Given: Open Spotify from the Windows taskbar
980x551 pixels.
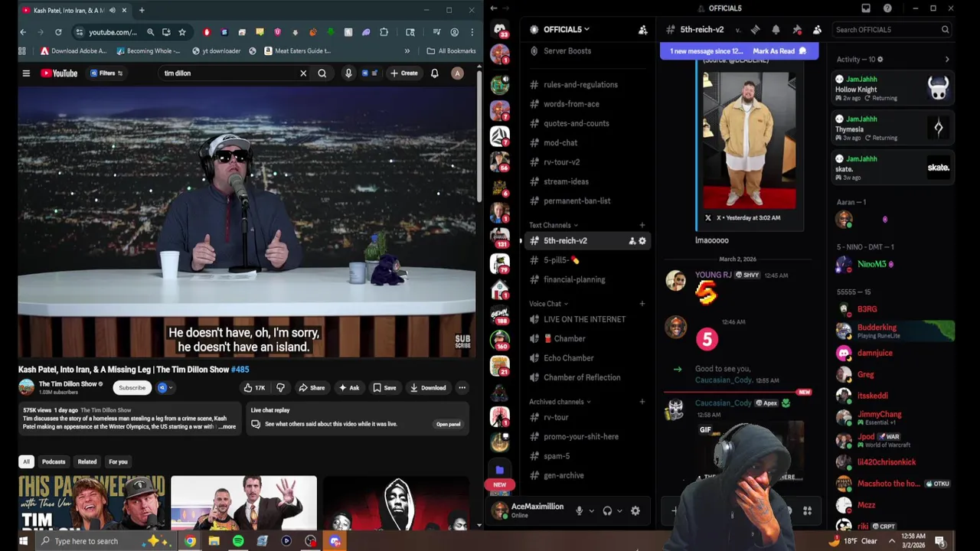Looking at the screenshot, I should (238, 541).
